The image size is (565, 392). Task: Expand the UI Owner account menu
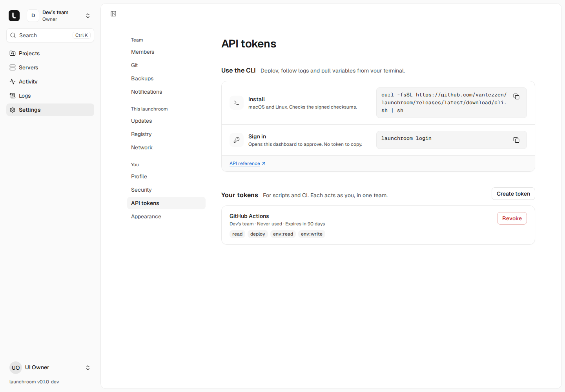50,368
